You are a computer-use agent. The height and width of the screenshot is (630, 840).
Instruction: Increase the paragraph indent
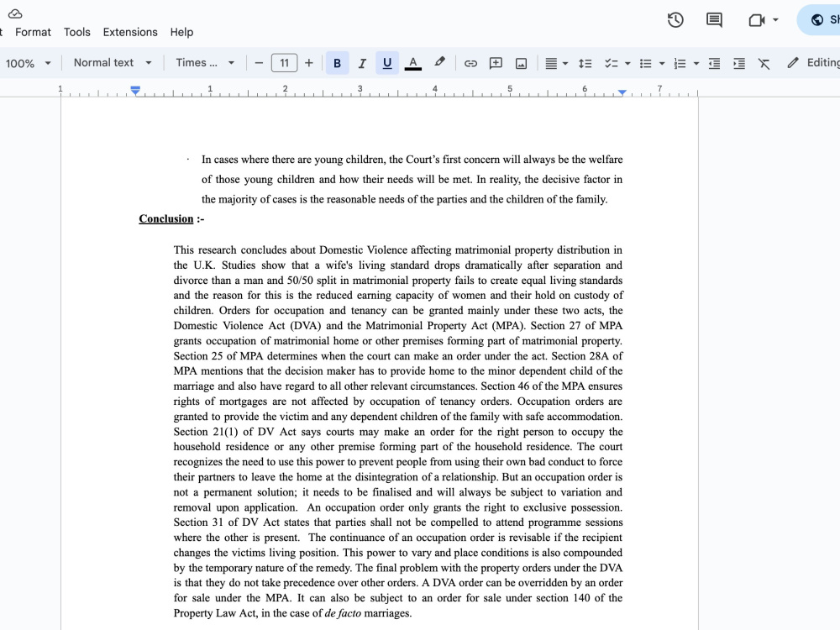pos(739,63)
